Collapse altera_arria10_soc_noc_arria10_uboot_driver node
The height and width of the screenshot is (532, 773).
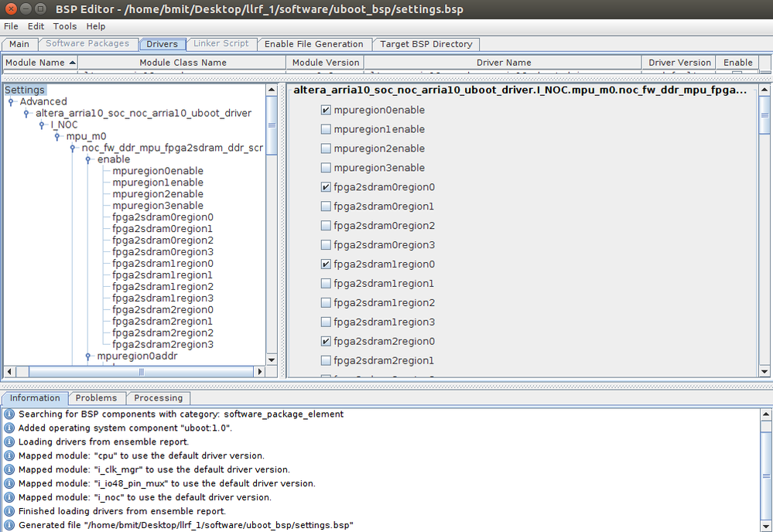[26, 114]
